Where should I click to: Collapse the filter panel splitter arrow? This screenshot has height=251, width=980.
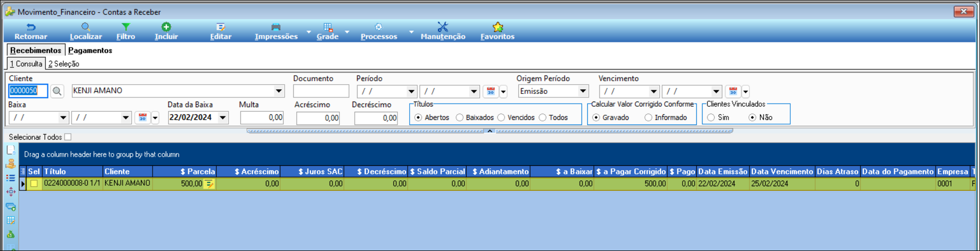click(x=490, y=131)
